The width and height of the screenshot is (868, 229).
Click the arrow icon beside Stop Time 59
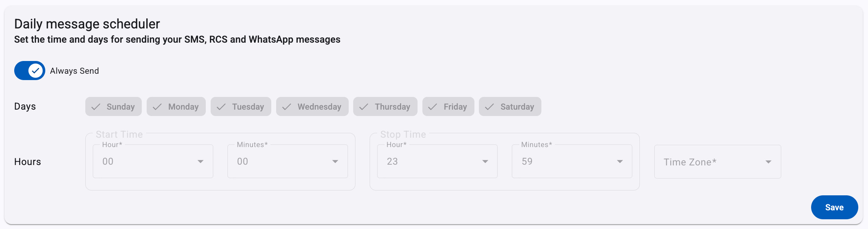pos(620,162)
